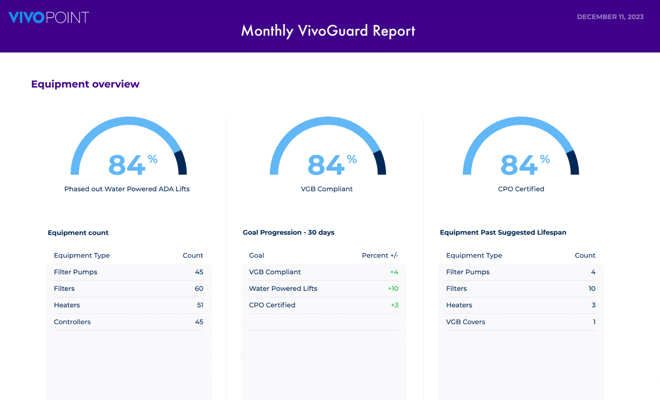Screen dimensions: 660x400
Task: Click the +3 percent value
Action: (394, 305)
